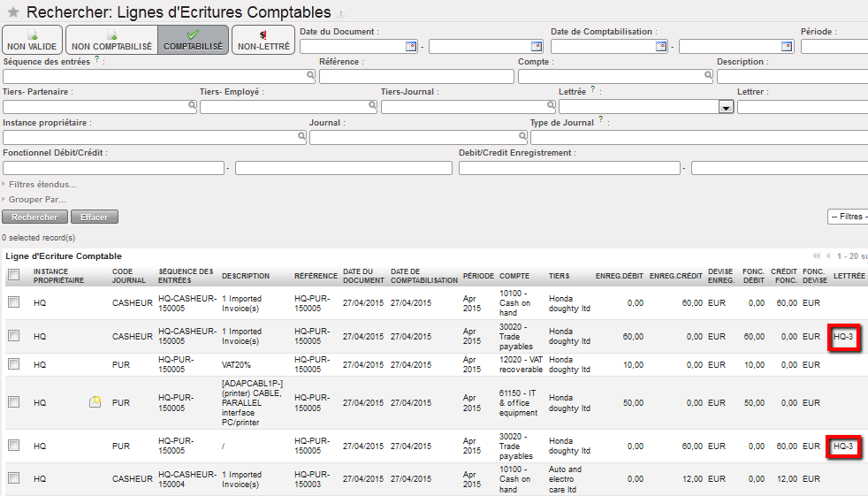This screenshot has height=496, width=868.
Task: Open calendar picker for first Date du Document field
Action: point(410,47)
